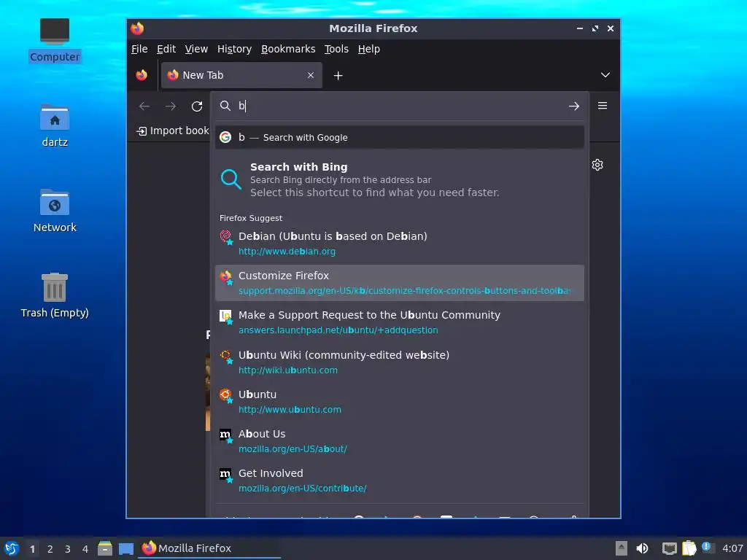Screen dimensions: 747x560
Task: Switch to workspace 3 in the taskbar
Action: 68,548
